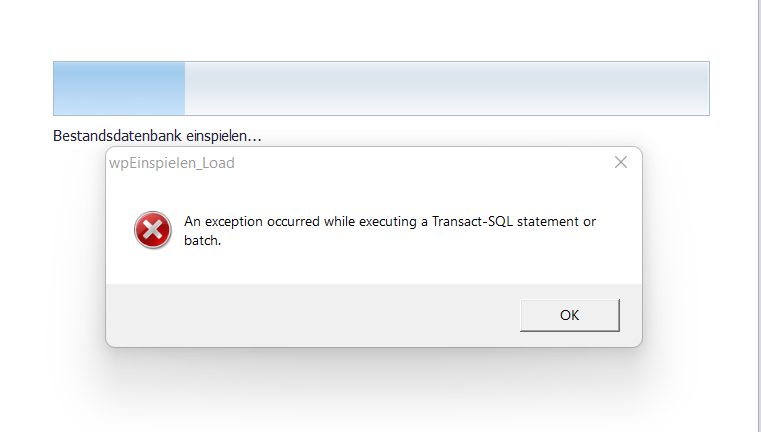Click the red error cross icon
The image size is (761, 432).
[153, 230]
